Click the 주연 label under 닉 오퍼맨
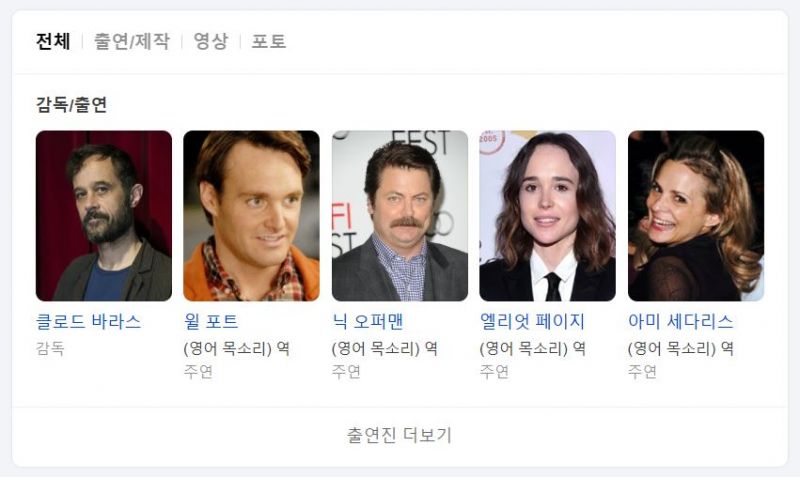 (x=346, y=371)
